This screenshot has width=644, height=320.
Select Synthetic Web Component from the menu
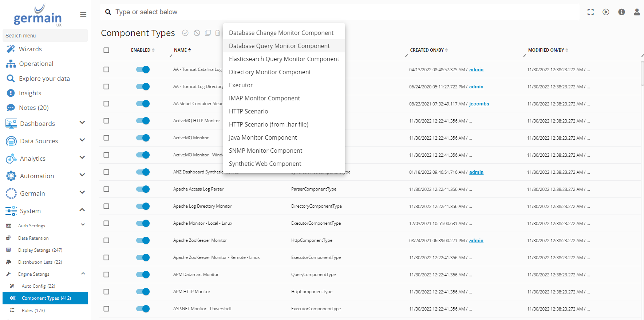point(265,164)
